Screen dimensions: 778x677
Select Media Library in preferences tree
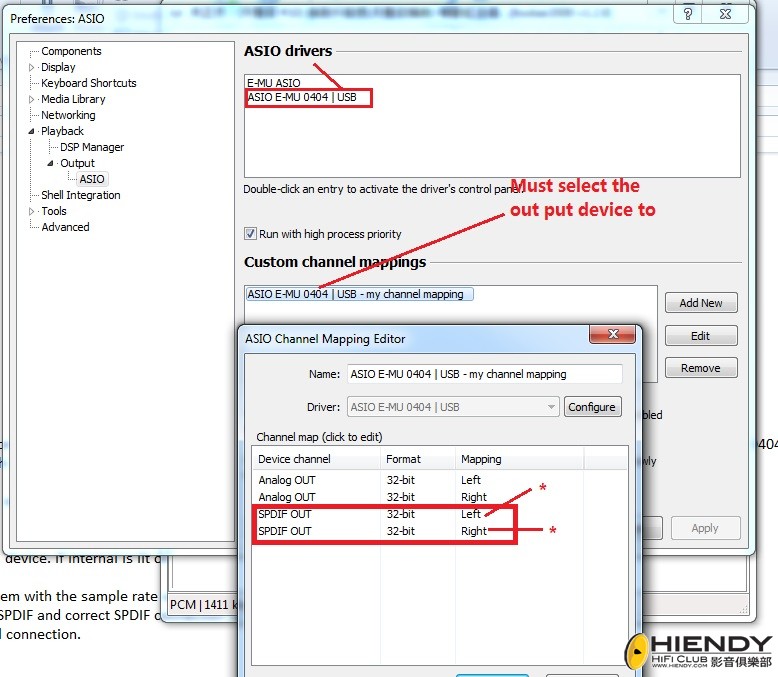[73, 99]
